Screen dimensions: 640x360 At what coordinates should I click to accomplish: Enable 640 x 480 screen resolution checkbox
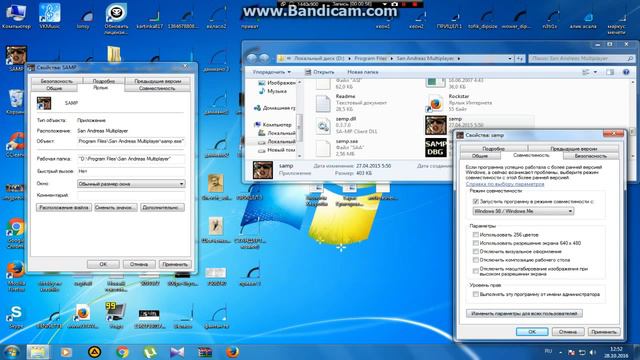tap(476, 243)
